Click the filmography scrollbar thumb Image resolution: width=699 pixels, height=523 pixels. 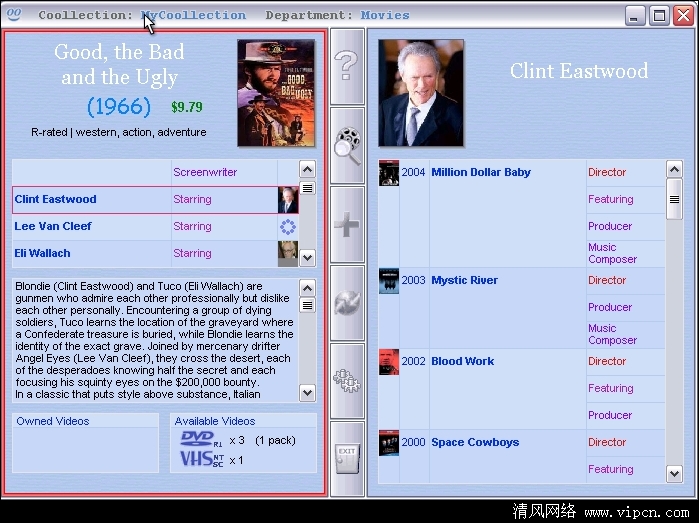(x=674, y=200)
